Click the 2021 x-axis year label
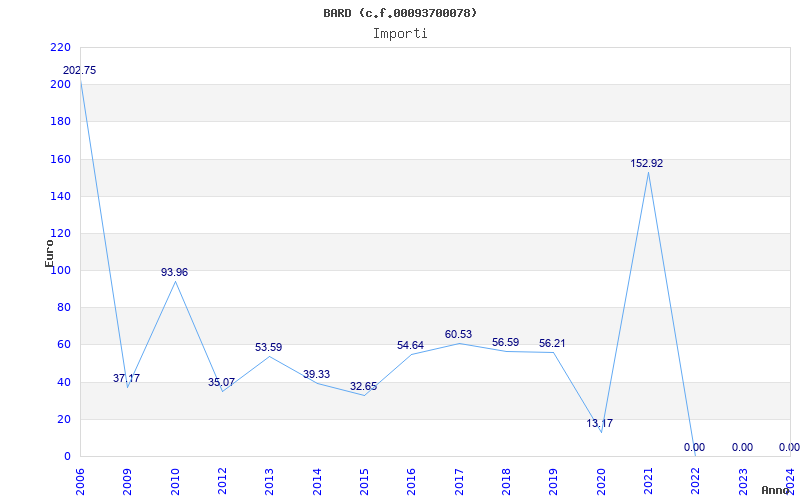This screenshot has height=500, width=800. (648, 482)
